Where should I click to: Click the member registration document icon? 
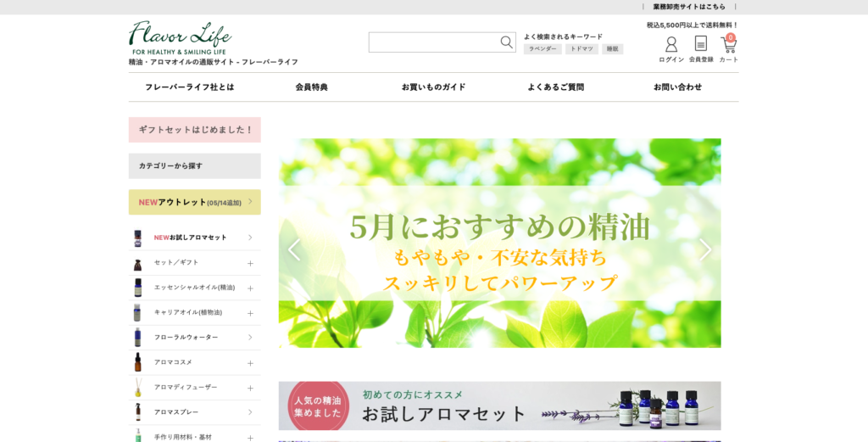(x=701, y=44)
